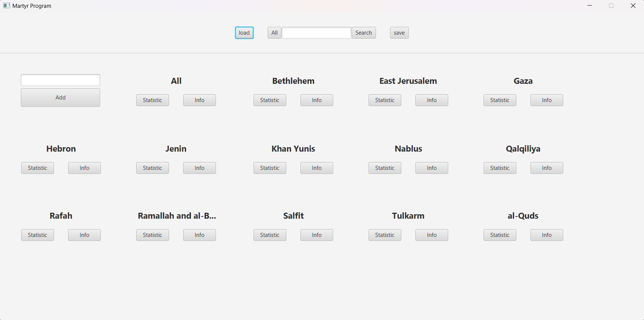Open Statistic for al-Quds

pyautogui.click(x=500, y=235)
